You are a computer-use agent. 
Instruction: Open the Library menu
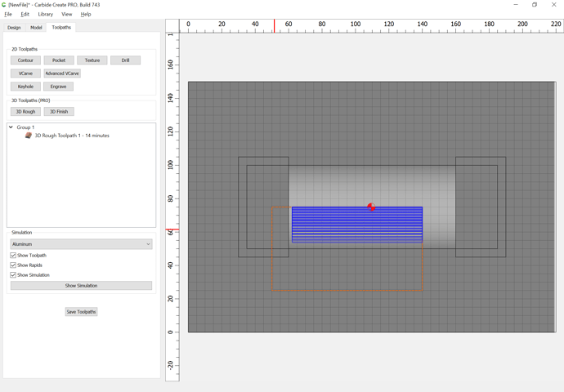pyautogui.click(x=45, y=14)
